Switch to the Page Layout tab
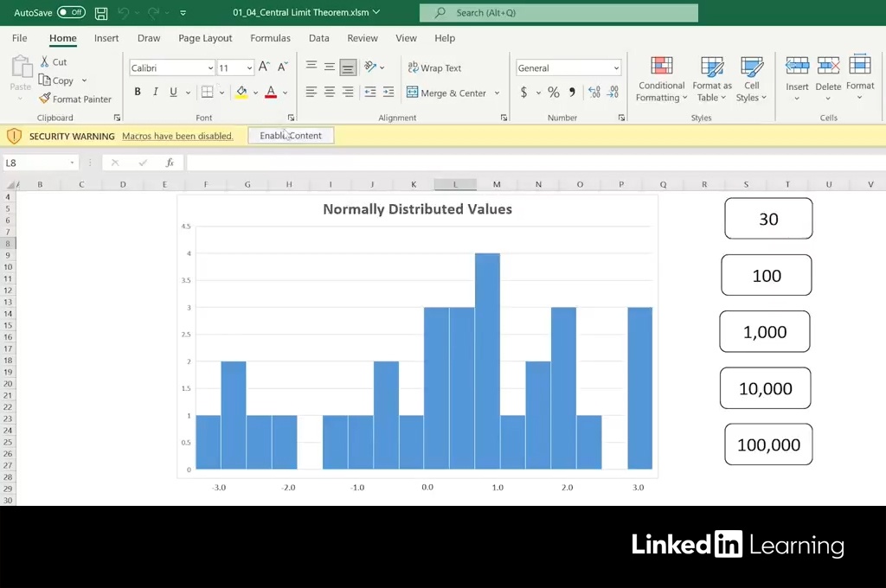Viewport: 886px width, 588px height. pyautogui.click(x=205, y=38)
